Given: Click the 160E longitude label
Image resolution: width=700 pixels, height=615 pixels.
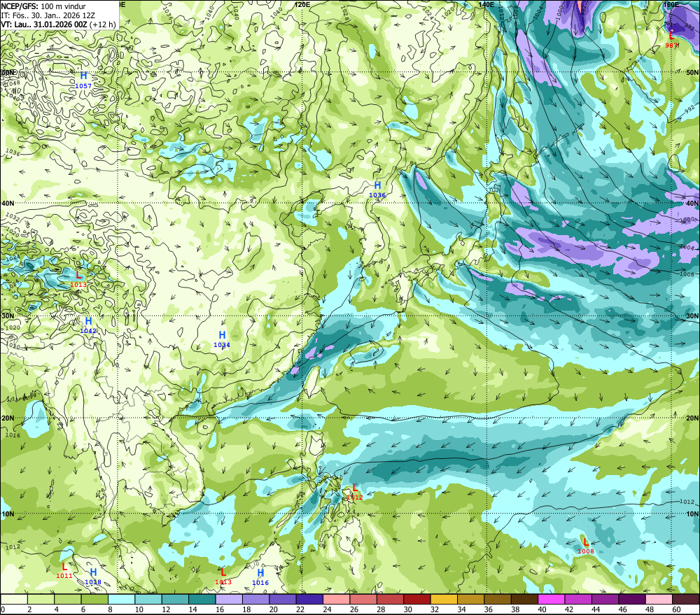Looking at the screenshot, I should click(x=671, y=4).
